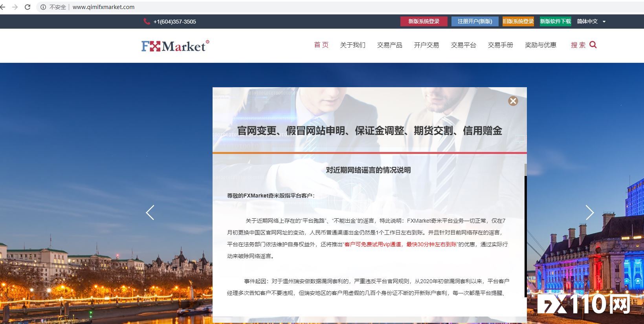Go to 首页 in navigation menu
This screenshot has width=644, height=324.
(321, 45)
